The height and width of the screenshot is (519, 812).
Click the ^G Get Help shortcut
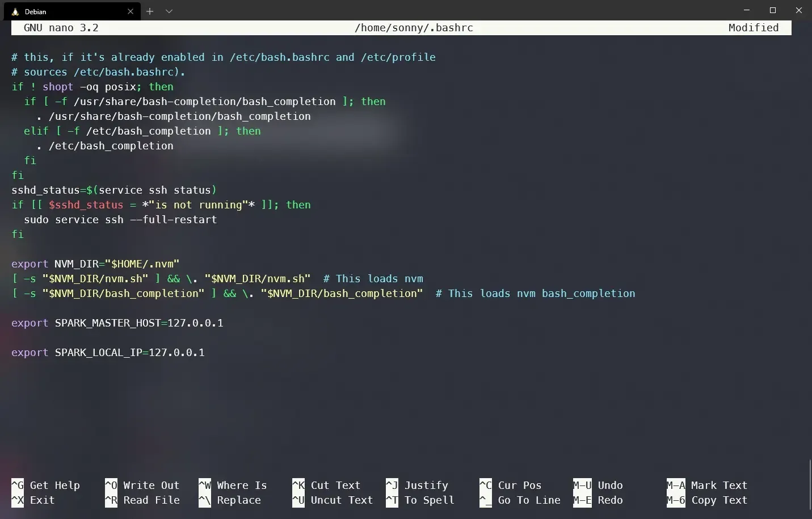click(x=46, y=485)
